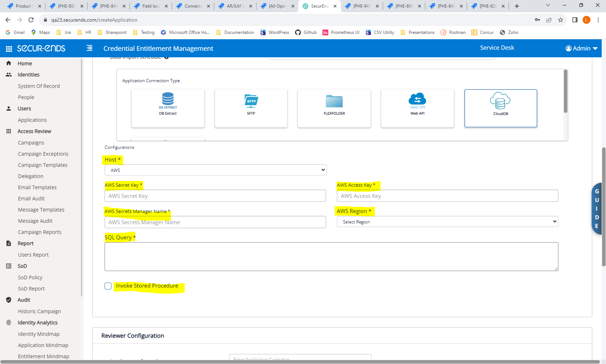The image size is (606, 364).
Task: Open the Postman bookmark
Action: (453, 32)
